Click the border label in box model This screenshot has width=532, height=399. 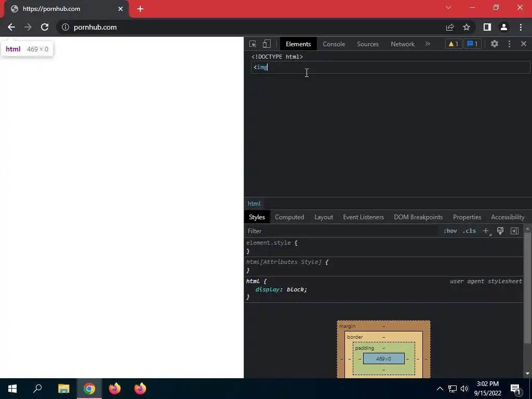pyautogui.click(x=355, y=337)
